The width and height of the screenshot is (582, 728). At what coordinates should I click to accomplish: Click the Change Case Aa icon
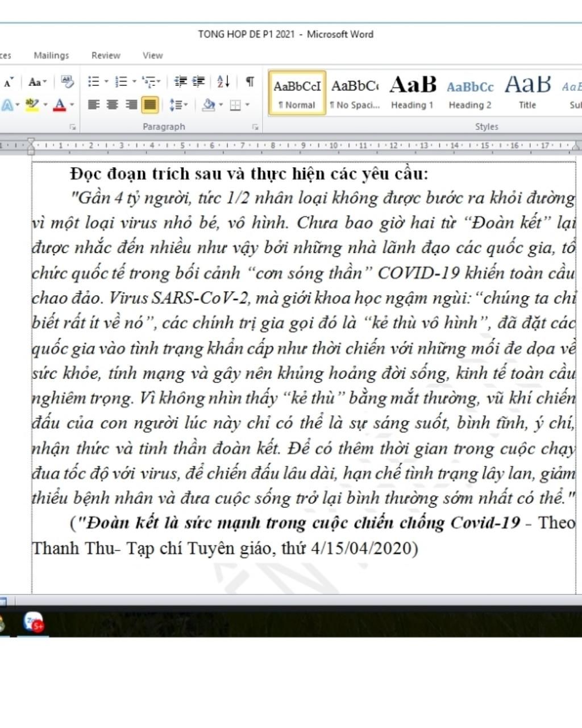pyautogui.click(x=34, y=82)
